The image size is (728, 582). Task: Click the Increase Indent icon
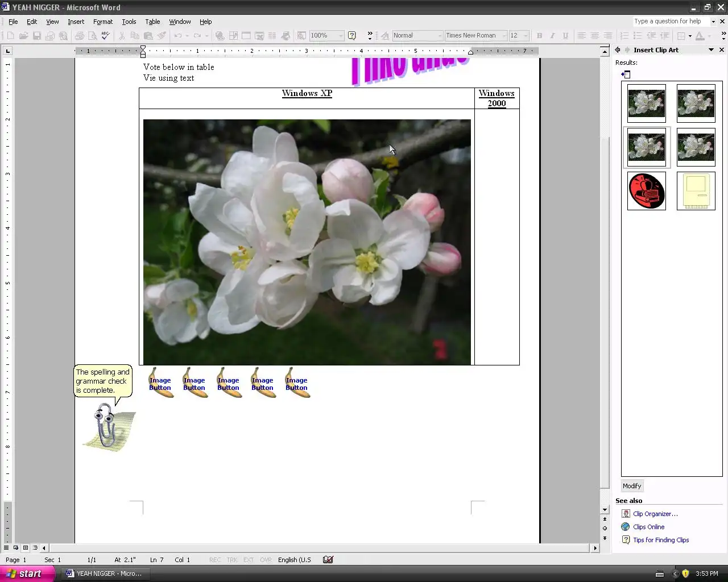[664, 35]
